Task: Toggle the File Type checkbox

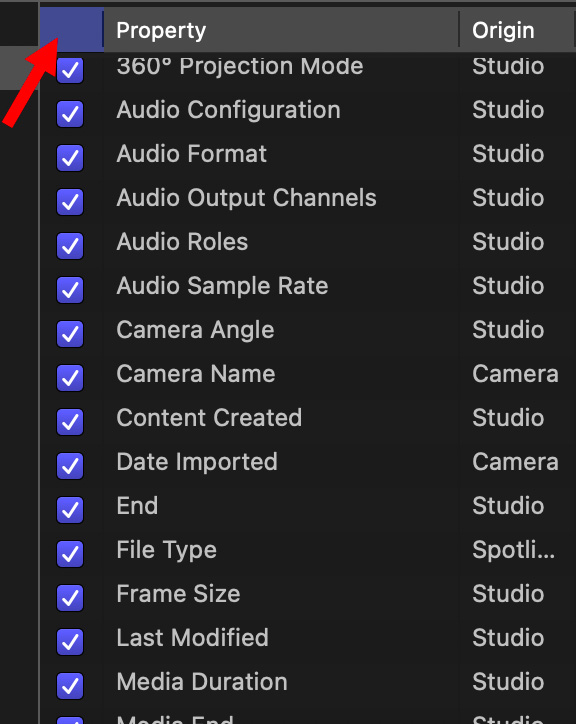Action: pos(70,554)
